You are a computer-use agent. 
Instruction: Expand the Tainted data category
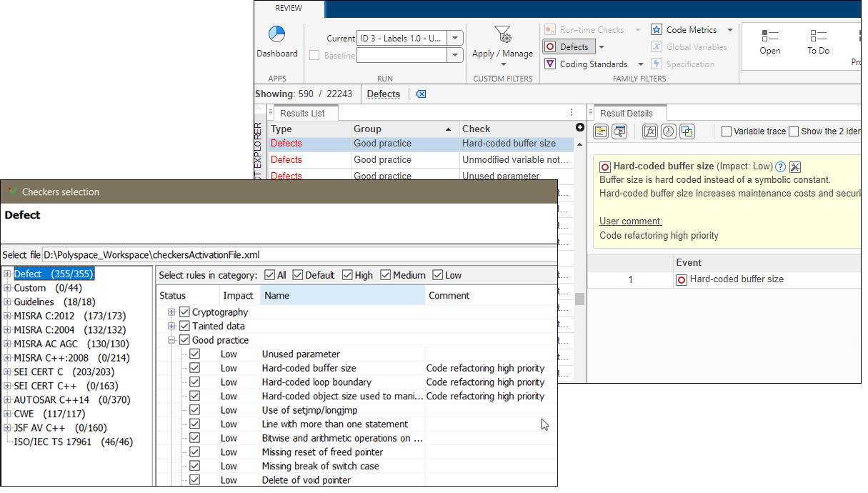(171, 326)
